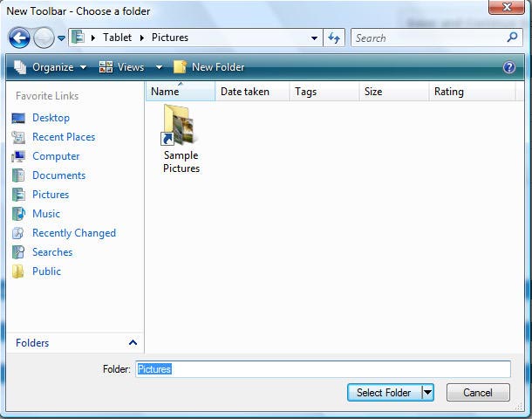The image size is (532, 419).
Task: Open the Select Folder split dropdown arrow
Action: coord(427,393)
